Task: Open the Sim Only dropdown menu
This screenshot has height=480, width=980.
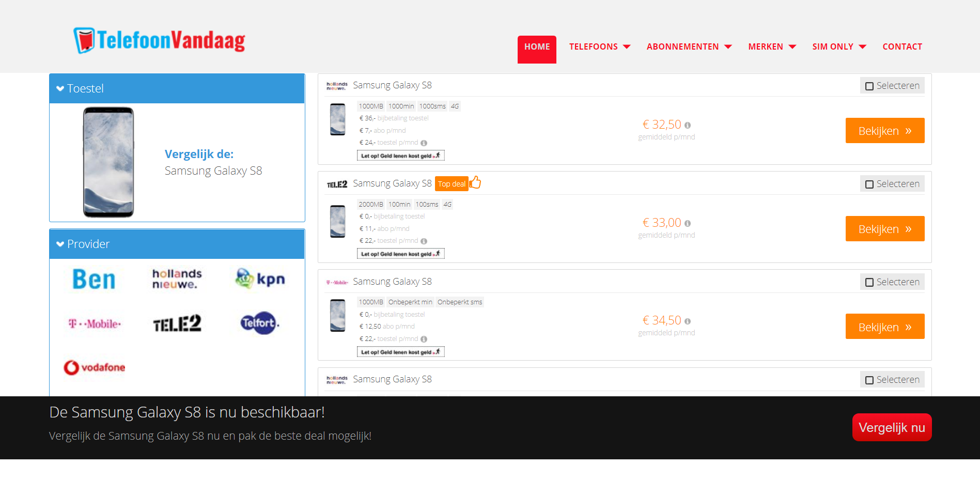Action: (839, 47)
